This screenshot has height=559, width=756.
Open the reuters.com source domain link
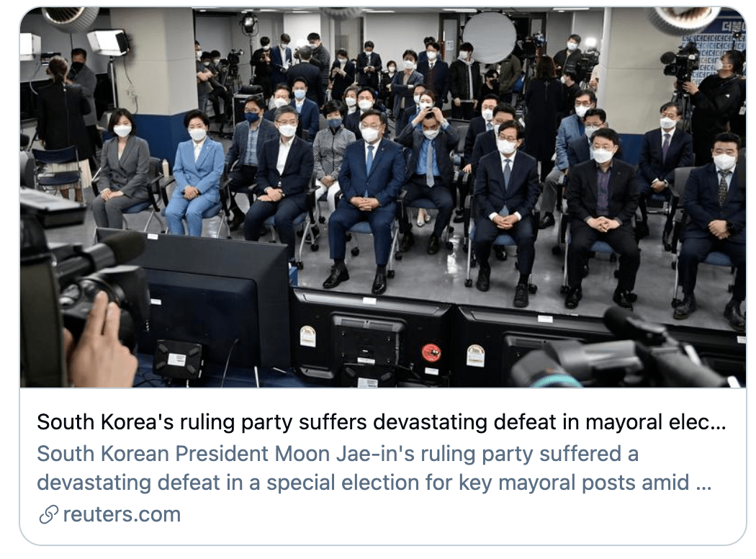pyautogui.click(x=122, y=514)
